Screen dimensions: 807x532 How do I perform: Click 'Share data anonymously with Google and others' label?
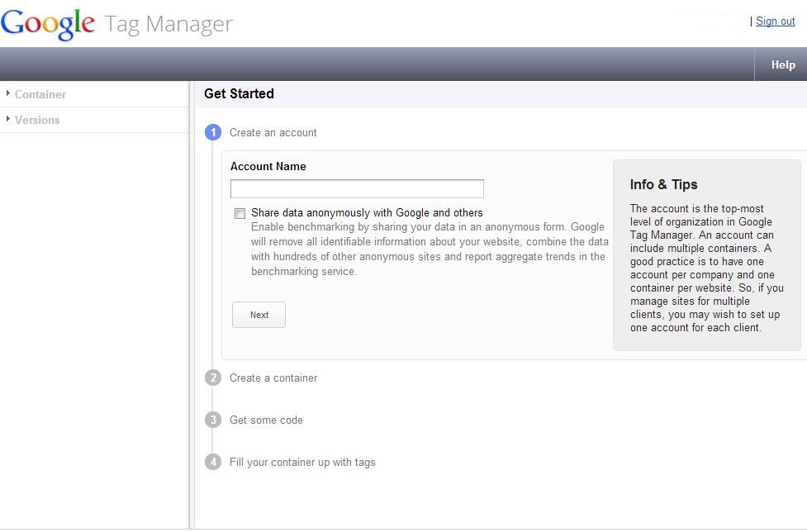367,213
